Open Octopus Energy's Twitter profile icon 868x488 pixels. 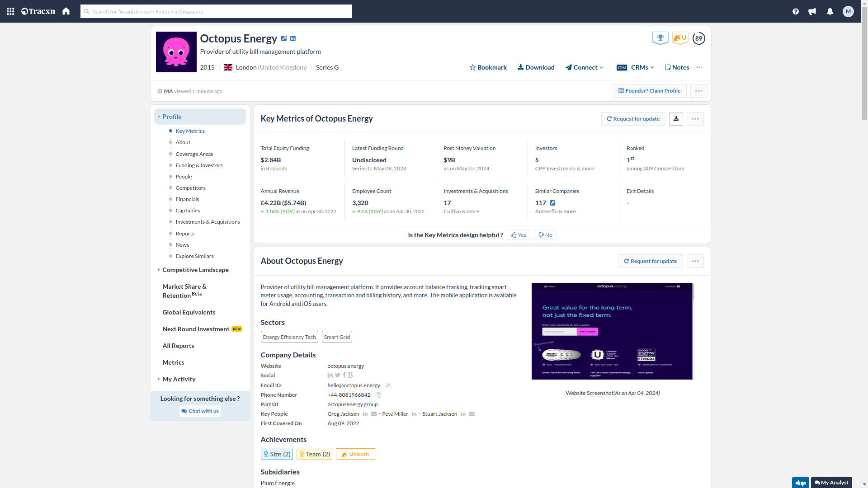(337, 375)
